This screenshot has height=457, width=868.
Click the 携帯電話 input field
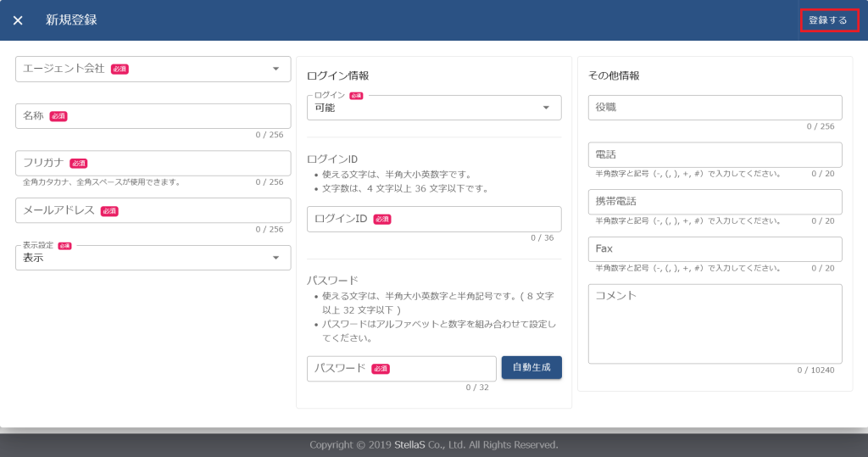[x=714, y=202]
